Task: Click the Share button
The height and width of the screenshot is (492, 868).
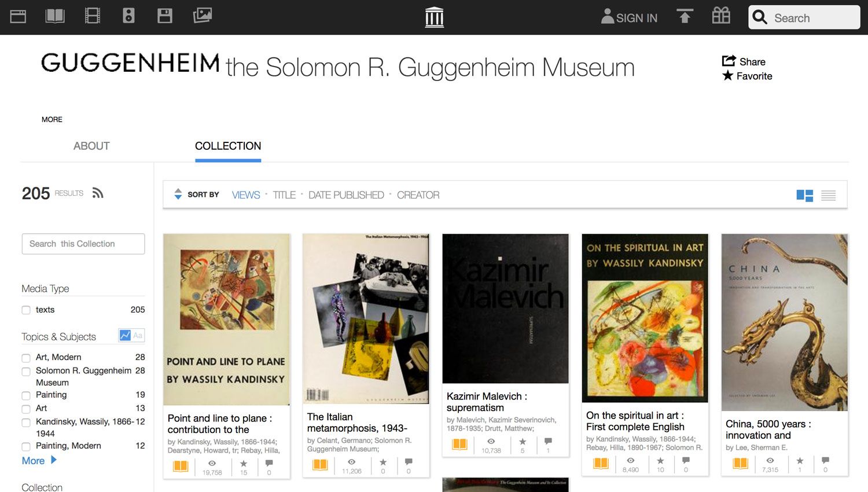Action: (744, 61)
